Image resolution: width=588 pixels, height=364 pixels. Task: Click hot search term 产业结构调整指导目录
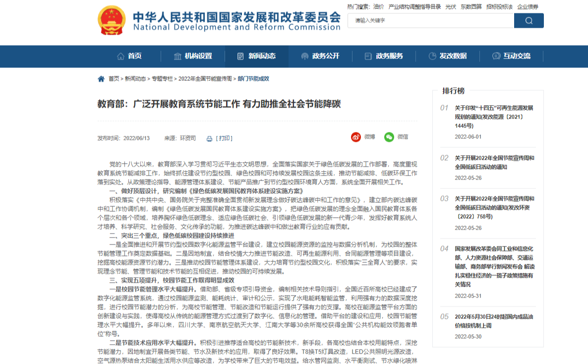point(414,7)
